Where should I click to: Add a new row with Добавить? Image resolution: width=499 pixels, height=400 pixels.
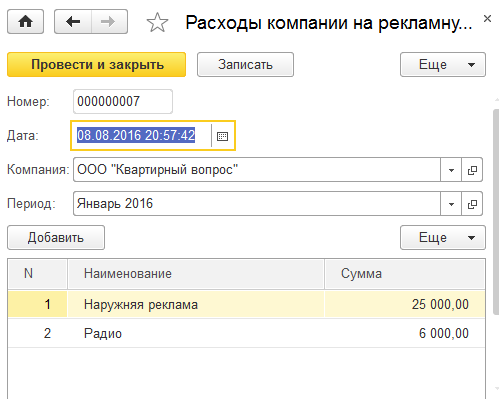56,238
